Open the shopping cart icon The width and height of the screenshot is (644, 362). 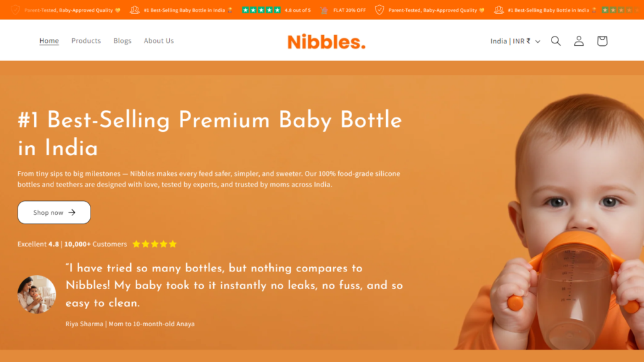(602, 41)
